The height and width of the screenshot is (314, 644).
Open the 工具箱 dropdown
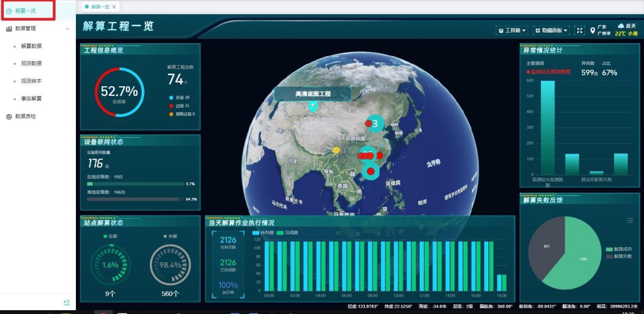(x=512, y=30)
